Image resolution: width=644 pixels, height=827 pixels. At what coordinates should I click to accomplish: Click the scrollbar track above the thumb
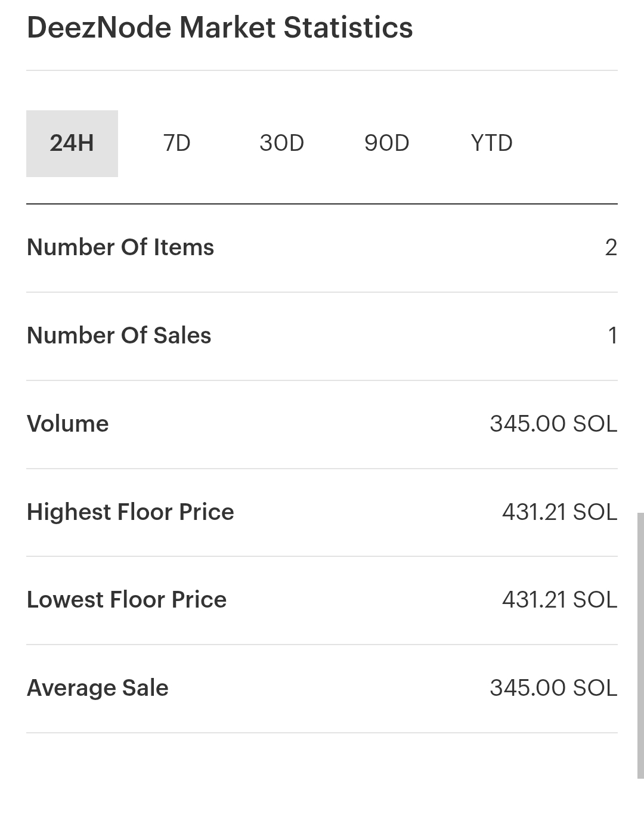coord(640,256)
